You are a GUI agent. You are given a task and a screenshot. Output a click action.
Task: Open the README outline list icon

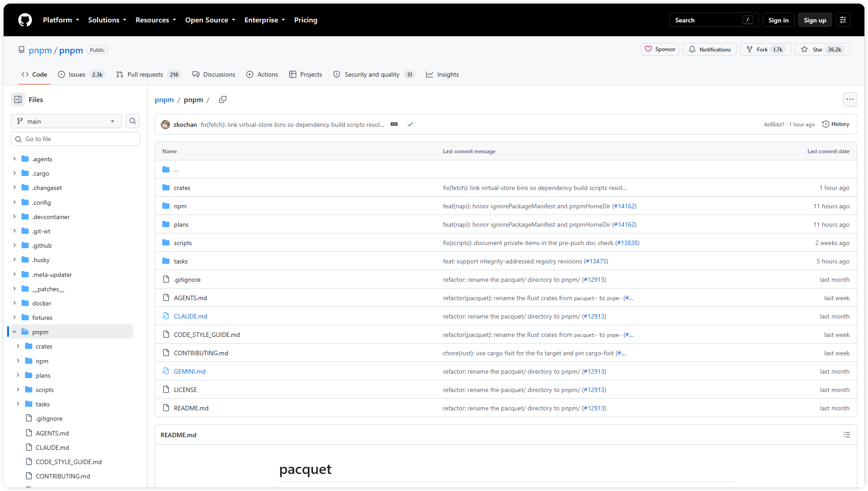click(846, 435)
